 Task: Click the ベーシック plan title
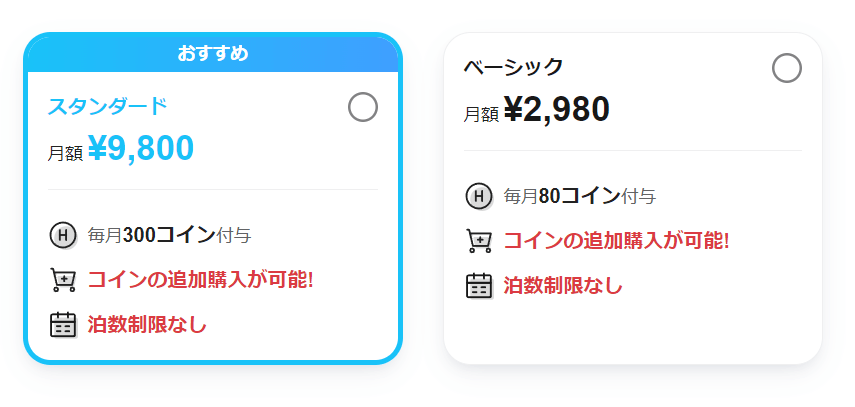(514, 67)
